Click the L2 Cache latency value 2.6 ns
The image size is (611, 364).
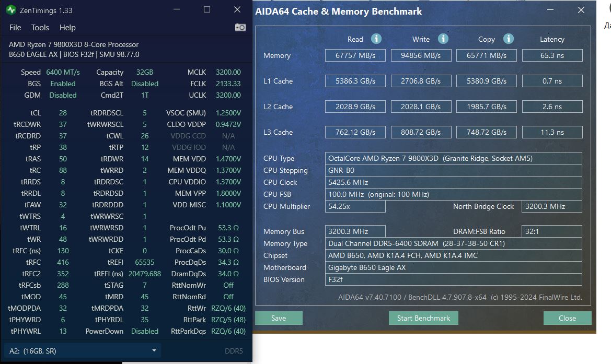(552, 107)
